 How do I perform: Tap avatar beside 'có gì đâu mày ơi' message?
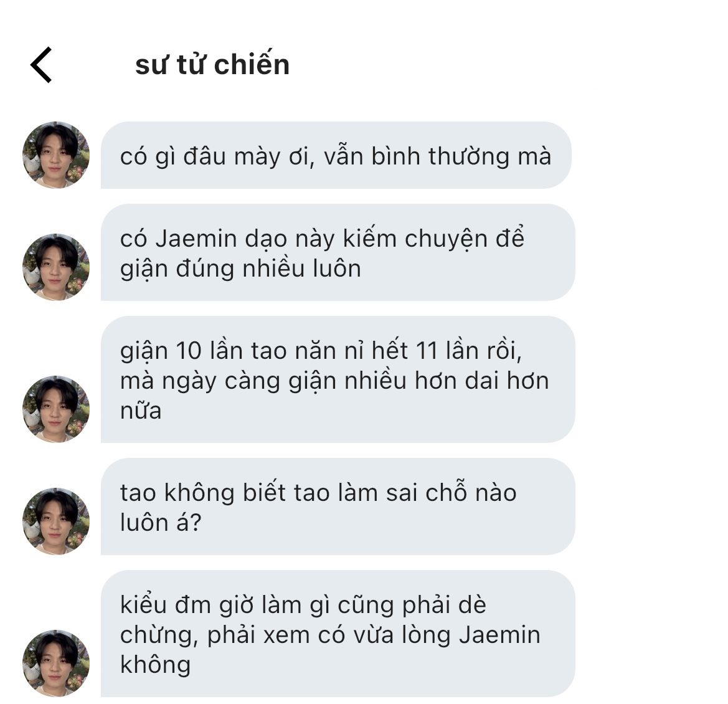(x=55, y=155)
